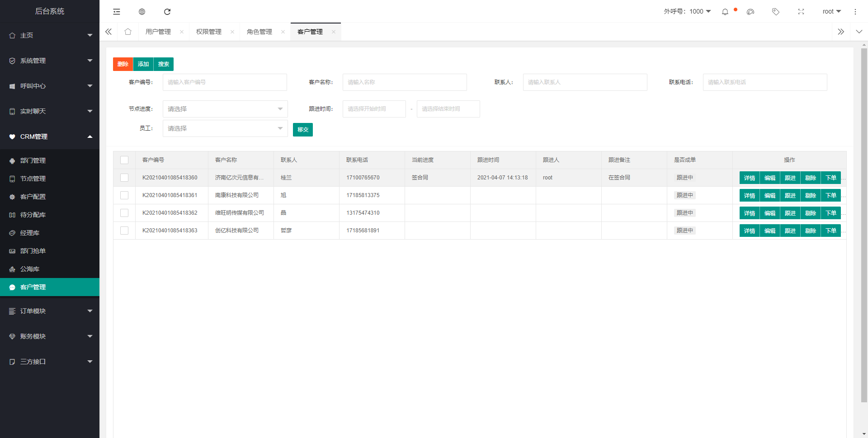Open the notification bell
Image resolution: width=868 pixels, height=438 pixels.
[725, 12]
